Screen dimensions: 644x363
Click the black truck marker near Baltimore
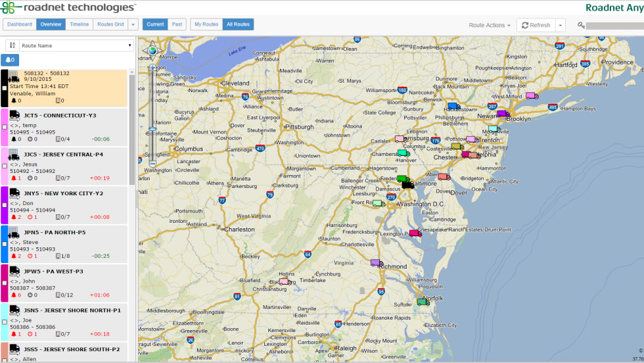pos(408,185)
